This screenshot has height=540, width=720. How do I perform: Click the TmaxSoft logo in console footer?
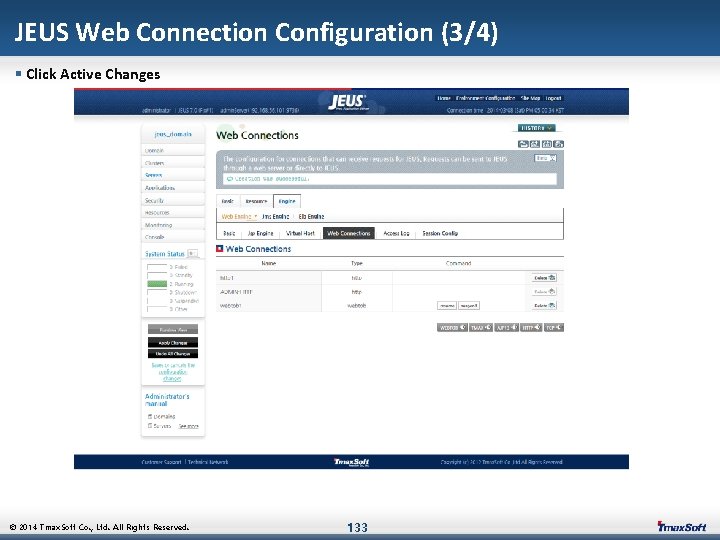[351, 462]
